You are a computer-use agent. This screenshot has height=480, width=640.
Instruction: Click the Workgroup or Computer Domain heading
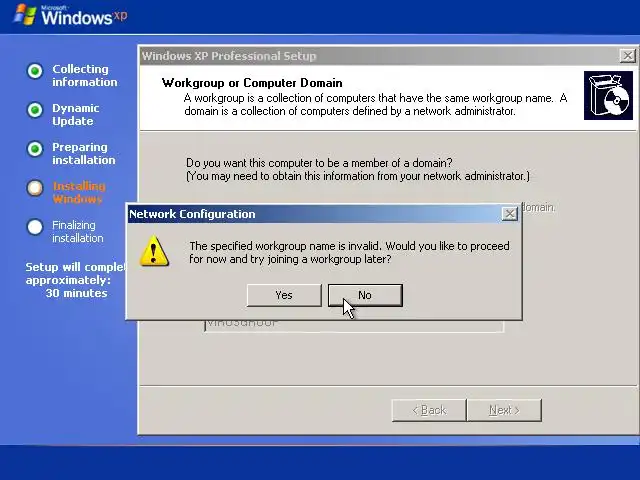[x=252, y=83]
